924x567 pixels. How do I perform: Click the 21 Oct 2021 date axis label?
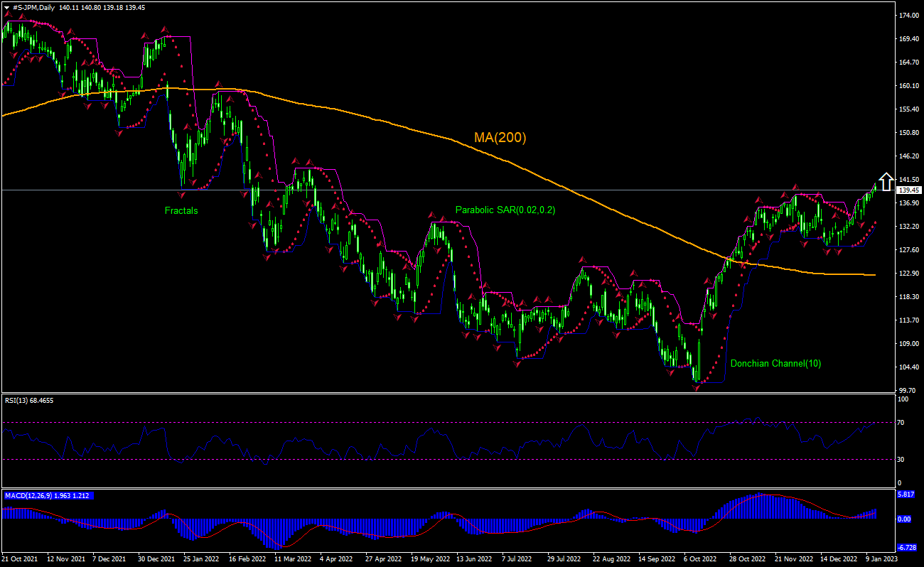(21, 559)
